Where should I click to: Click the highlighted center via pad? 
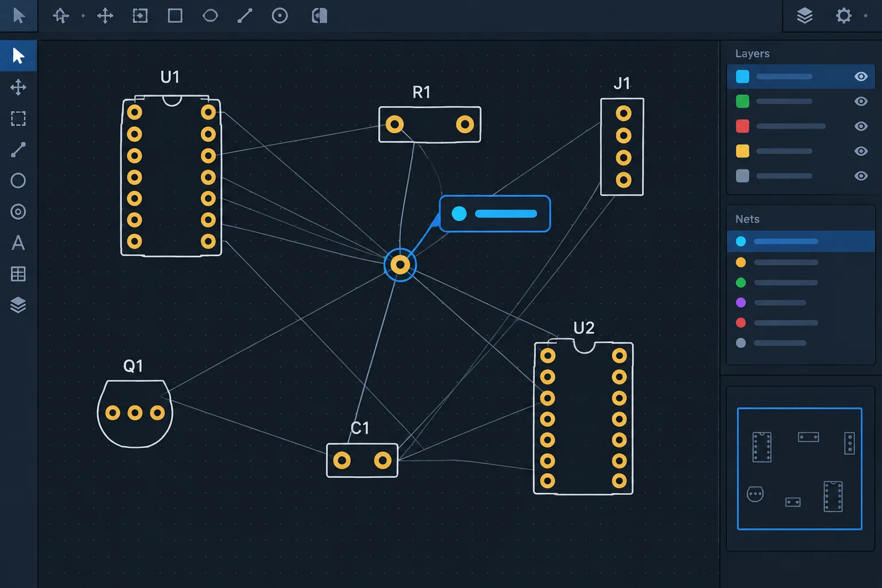[x=400, y=265]
